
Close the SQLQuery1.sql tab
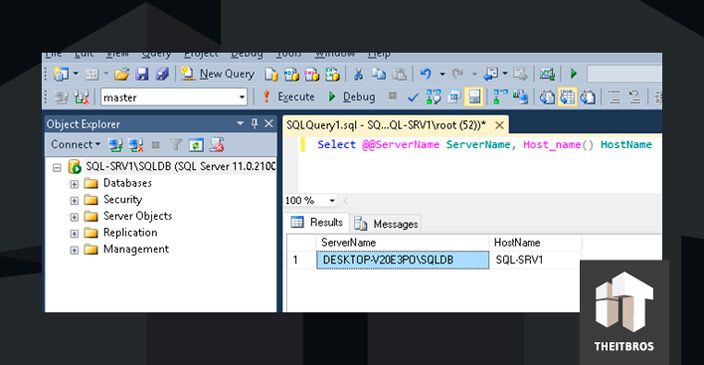pos(499,125)
